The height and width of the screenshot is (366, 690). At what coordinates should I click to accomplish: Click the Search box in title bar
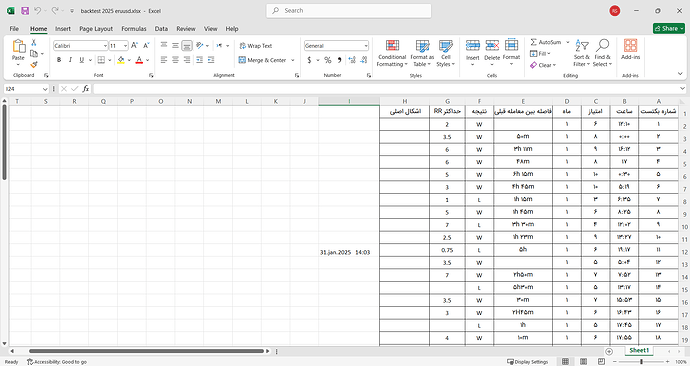pyautogui.click(x=349, y=11)
